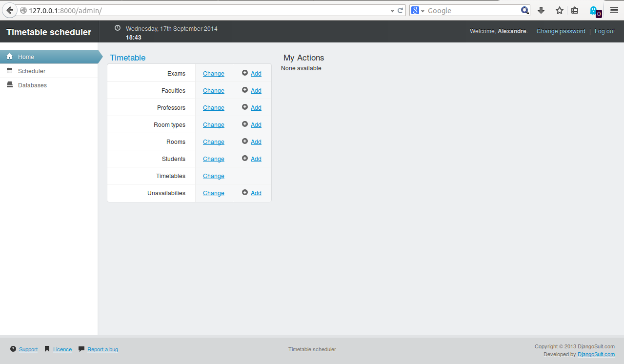
Task: Open Databases from the sidebar menu
Action: 32,85
